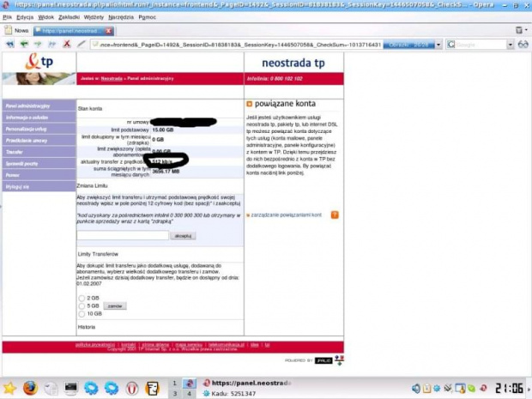Launch Firefox from the panel
The image size is (532, 399).
click(x=30, y=388)
